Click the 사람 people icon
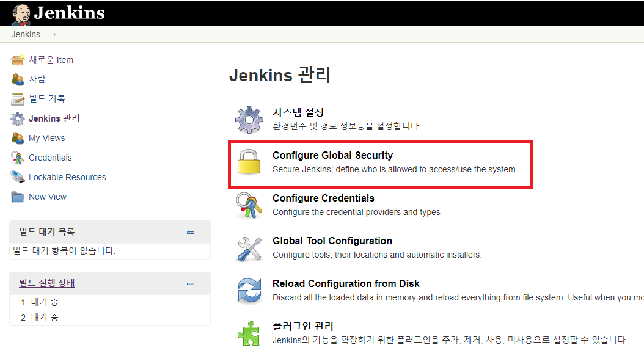 tap(17, 79)
